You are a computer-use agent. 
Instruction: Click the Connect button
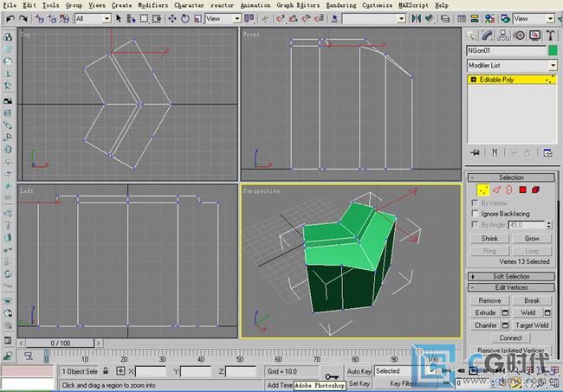pyautogui.click(x=510, y=337)
